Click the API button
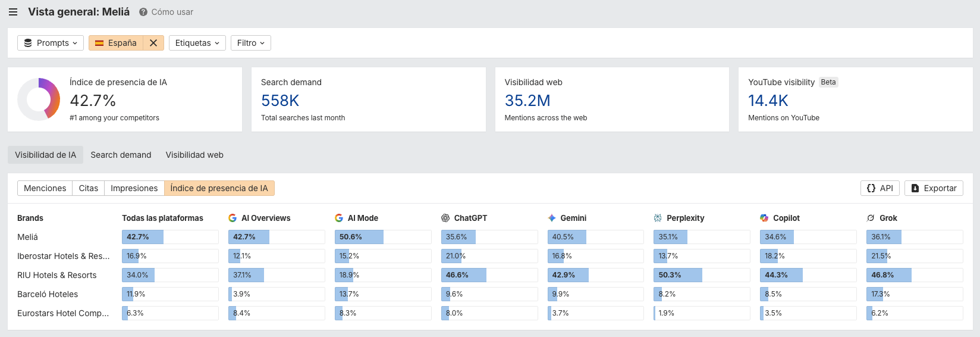 point(880,188)
